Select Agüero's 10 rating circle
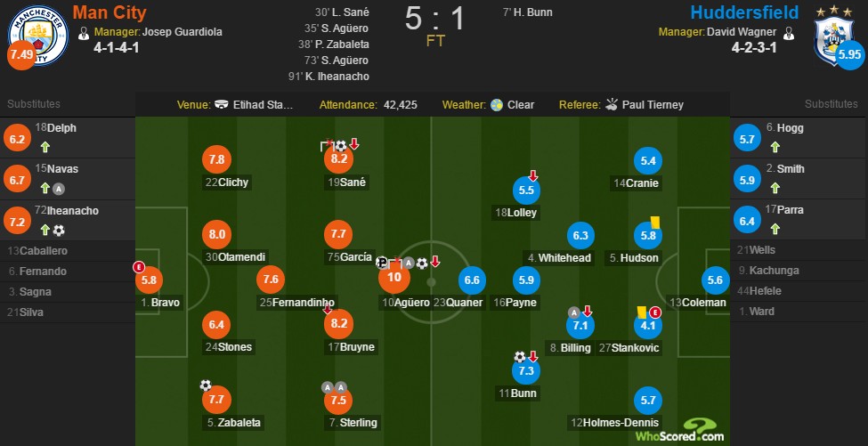This screenshot has height=446, width=868. point(394,277)
